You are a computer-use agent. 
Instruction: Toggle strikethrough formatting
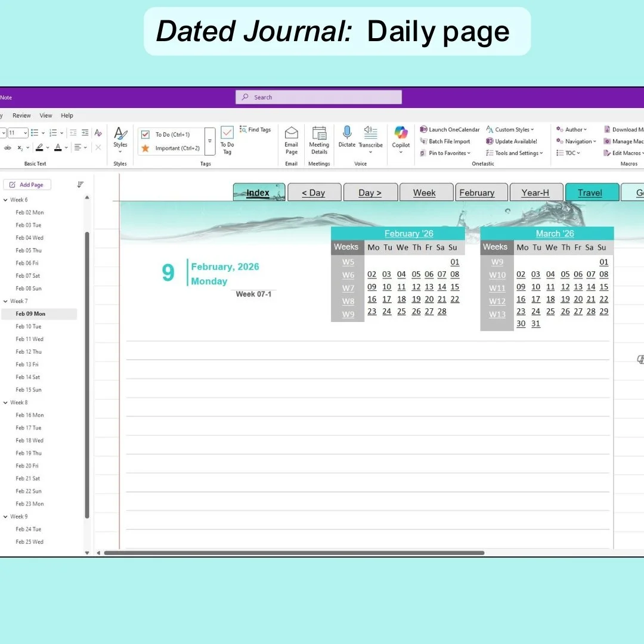(x=6, y=148)
